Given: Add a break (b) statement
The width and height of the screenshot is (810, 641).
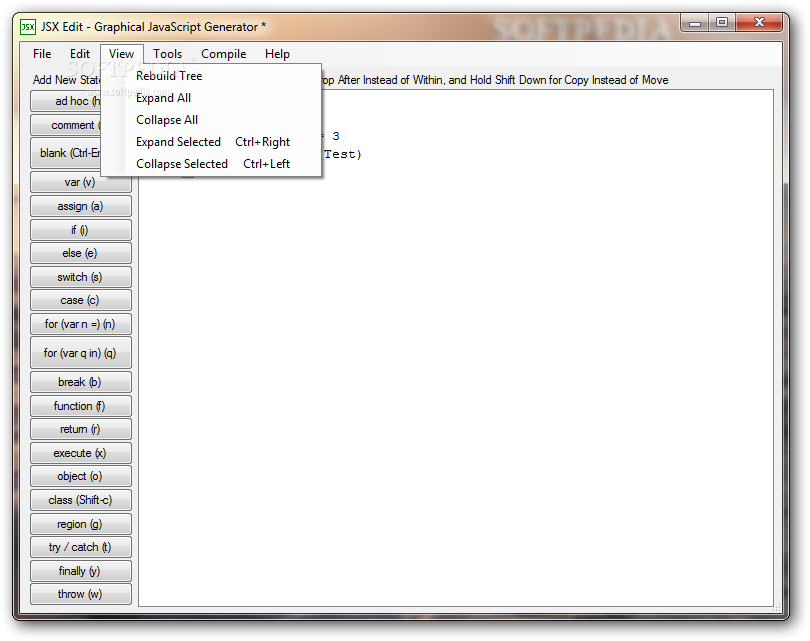Looking at the screenshot, I should 81,382.
